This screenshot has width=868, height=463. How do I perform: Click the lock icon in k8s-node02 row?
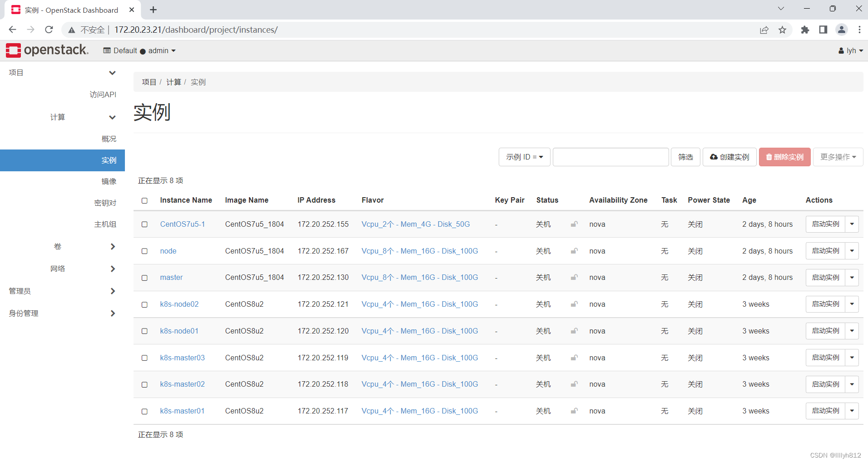click(x=574, y=304)
